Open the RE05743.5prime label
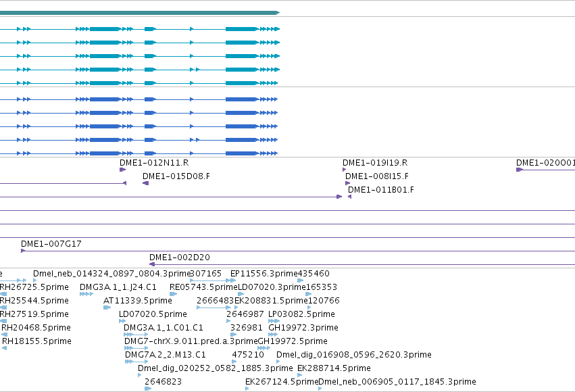575x392 pixels. pos(203,287)
